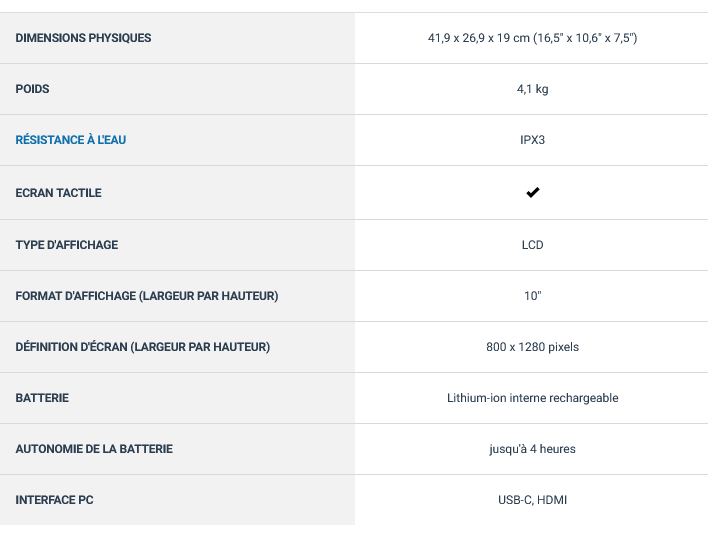This screenshot has width=708, height=536.
Task: Select the 4,1 kg weight value
Action: point(532,89)
